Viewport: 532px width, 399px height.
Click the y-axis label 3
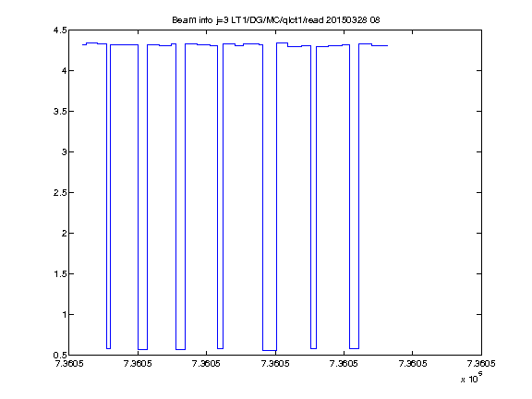[64, 152]
